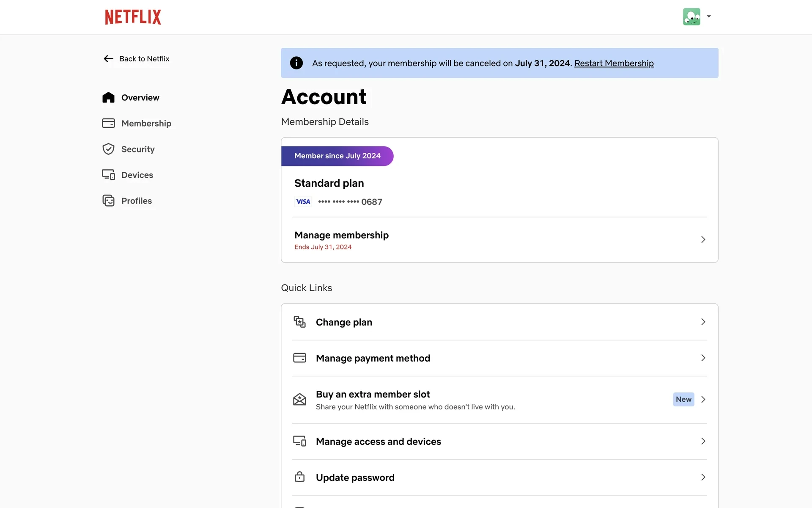Click the Manage payment method chevron
This screenshot has height=508, width=812.
click(x=703, y=358)
